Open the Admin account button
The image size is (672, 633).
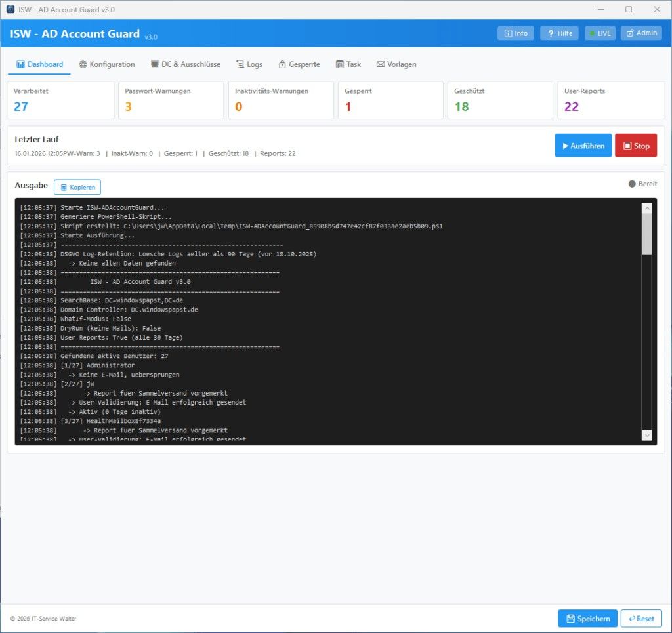pos(641,33)
